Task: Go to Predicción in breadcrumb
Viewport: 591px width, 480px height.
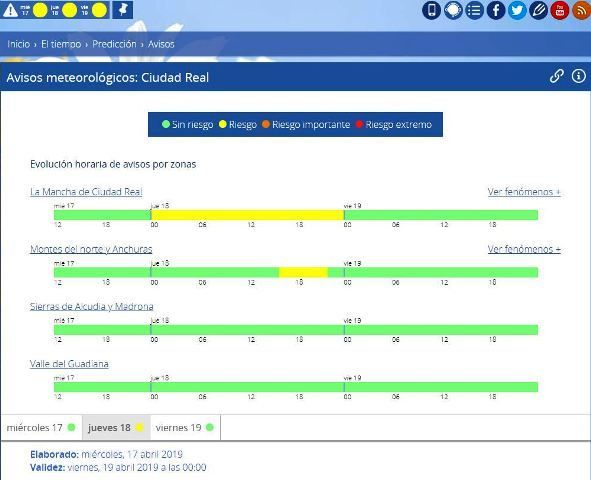Action: [x=114, y=44]
